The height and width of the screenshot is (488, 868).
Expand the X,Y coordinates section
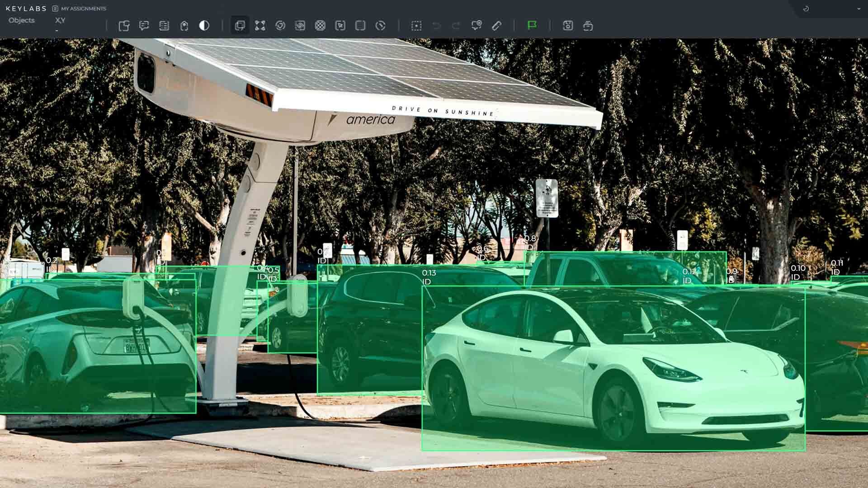(x=60, y=20)
